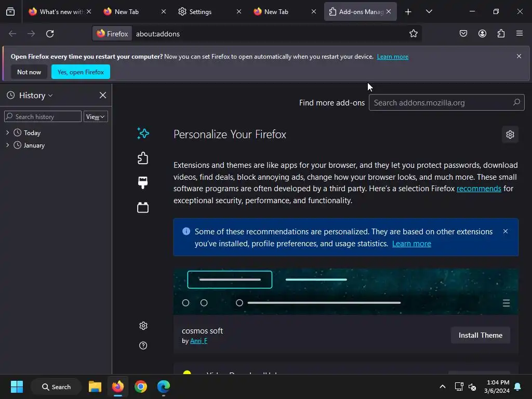Open the add-ons tools gear menu
532x399 pixels.
pyautogui.click(x=510, y=135)
